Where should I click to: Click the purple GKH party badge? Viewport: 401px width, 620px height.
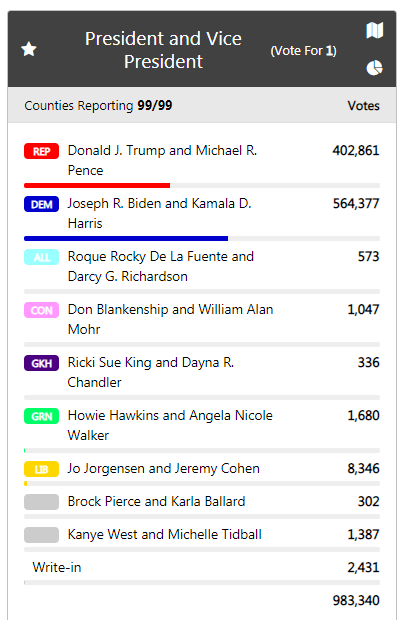click(x=42, y=363)
